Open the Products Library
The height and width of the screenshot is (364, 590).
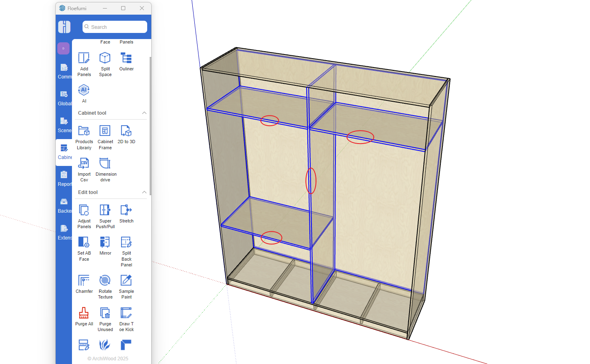(x=84, y=137)
